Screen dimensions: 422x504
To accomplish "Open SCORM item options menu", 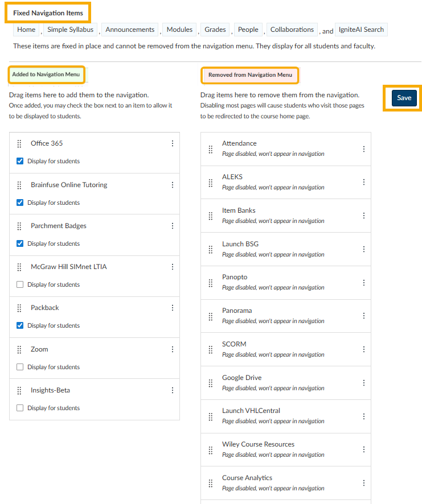I will pyautogui.click(x=364, y=350).
